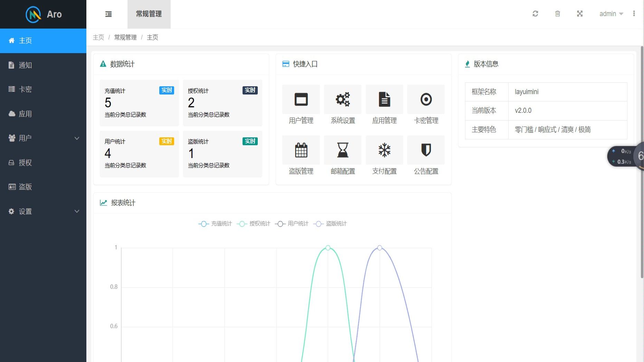
Task: Click the 版本信息 flame icon
Action: click(x=467, y=64)
